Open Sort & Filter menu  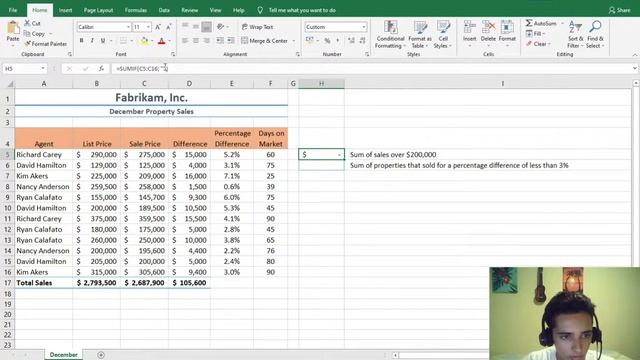tap(575, 34)
